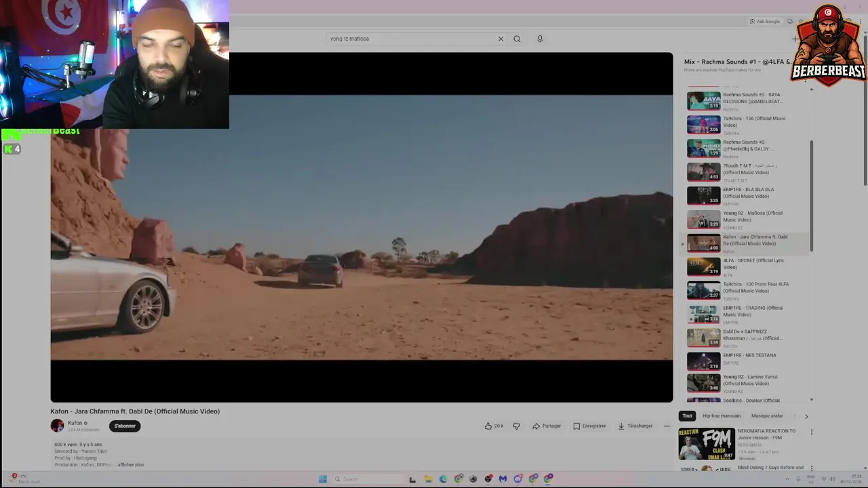The height and width of the screenshot is (488, 868).
Task: Open the three-dot more actions menu under the video
Action: pyautogui.click(x=667, y=426)
